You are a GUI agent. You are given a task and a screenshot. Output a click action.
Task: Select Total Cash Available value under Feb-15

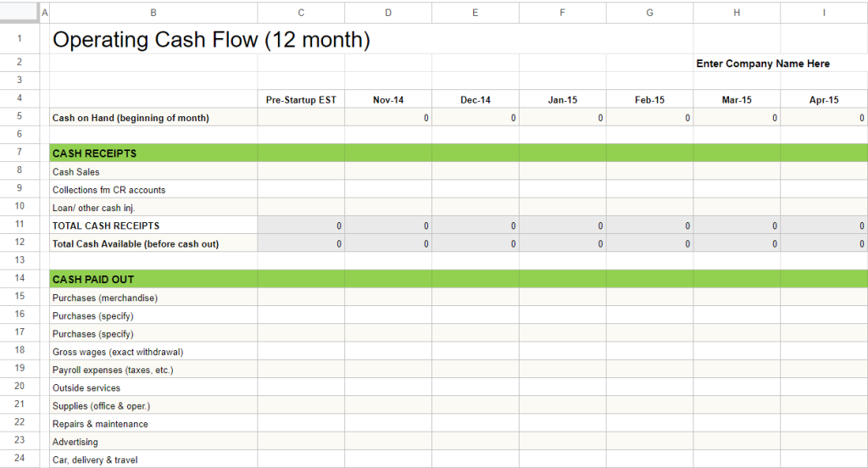tap(650, 243)
